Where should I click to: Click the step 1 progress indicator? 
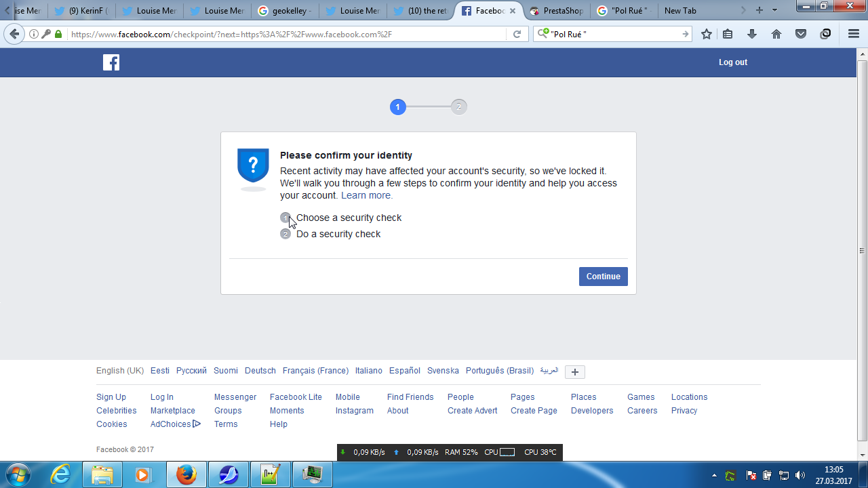coord(398,107)
